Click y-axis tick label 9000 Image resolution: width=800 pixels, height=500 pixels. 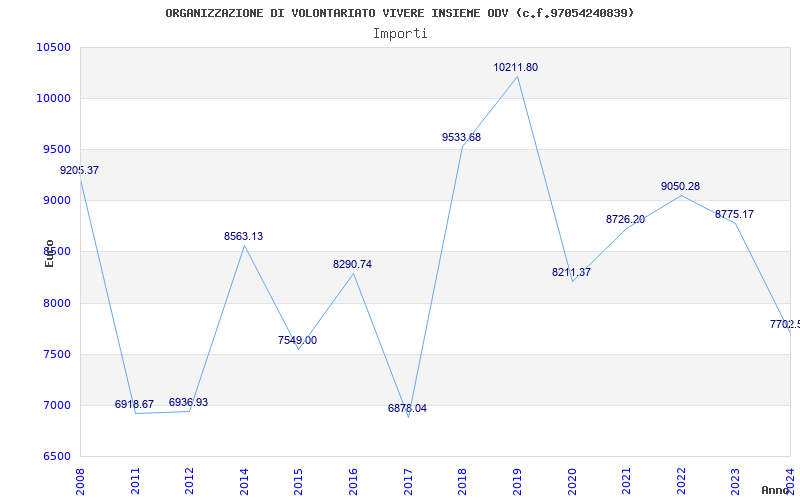tap(57, 201)
